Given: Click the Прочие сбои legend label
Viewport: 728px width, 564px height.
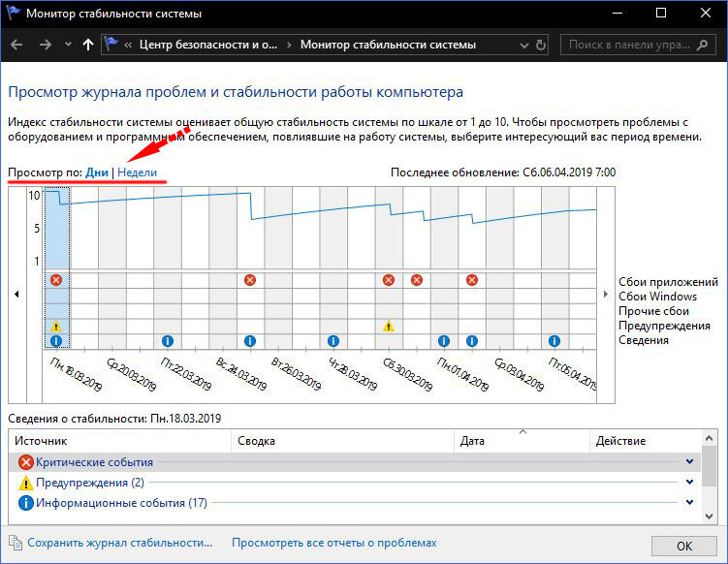Looking at the screenshot, I should [x=653, y=310].
